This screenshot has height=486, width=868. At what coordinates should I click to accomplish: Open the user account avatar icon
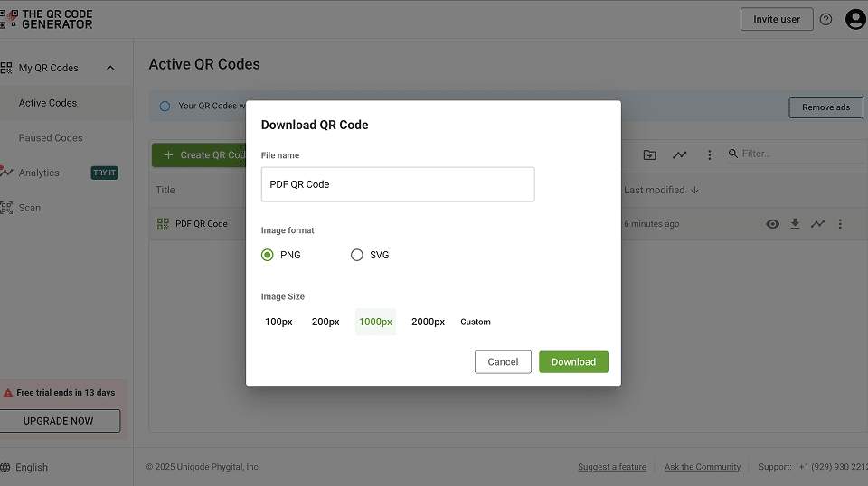856,19
